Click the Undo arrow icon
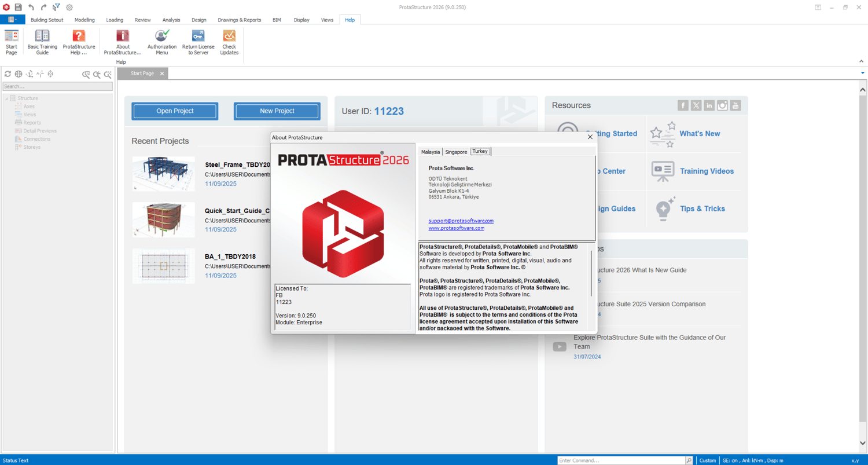This screenshot has height=465, width=868. (31, 8)
